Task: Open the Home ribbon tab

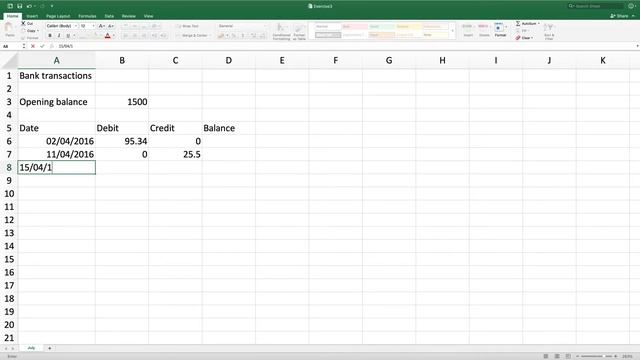Action: point(12,16)
